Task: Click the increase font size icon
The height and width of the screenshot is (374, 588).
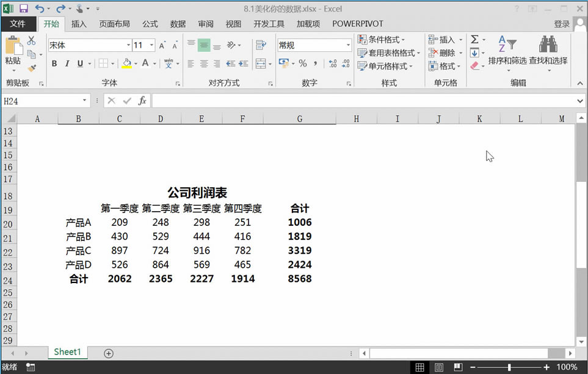Action: [162, 45]
